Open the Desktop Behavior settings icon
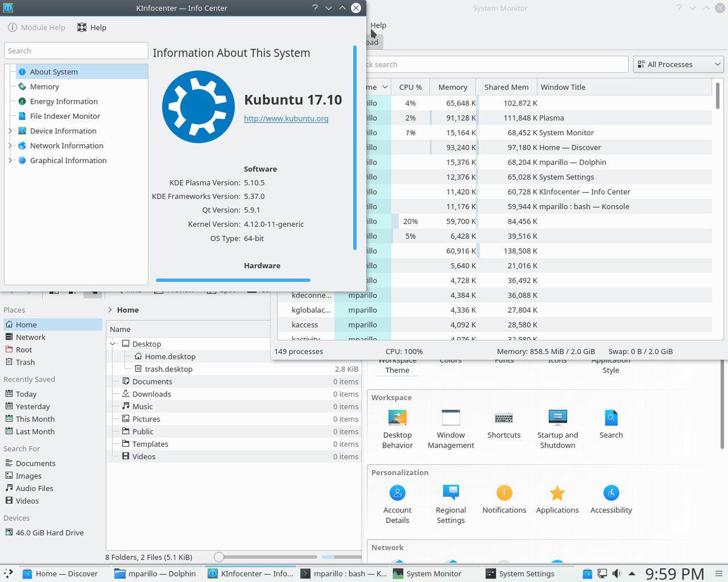The height and width of the screenshot is (582, 728). (x=397, y=418)
